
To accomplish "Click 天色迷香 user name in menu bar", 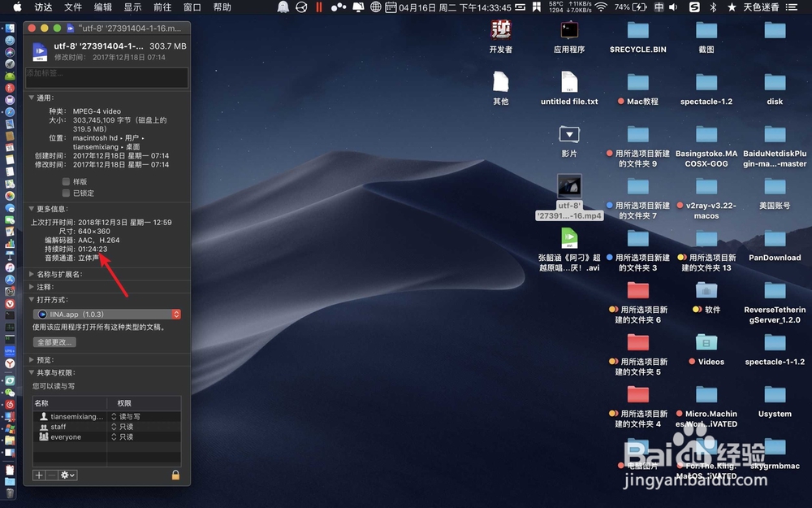I will (x=761, y=7).
